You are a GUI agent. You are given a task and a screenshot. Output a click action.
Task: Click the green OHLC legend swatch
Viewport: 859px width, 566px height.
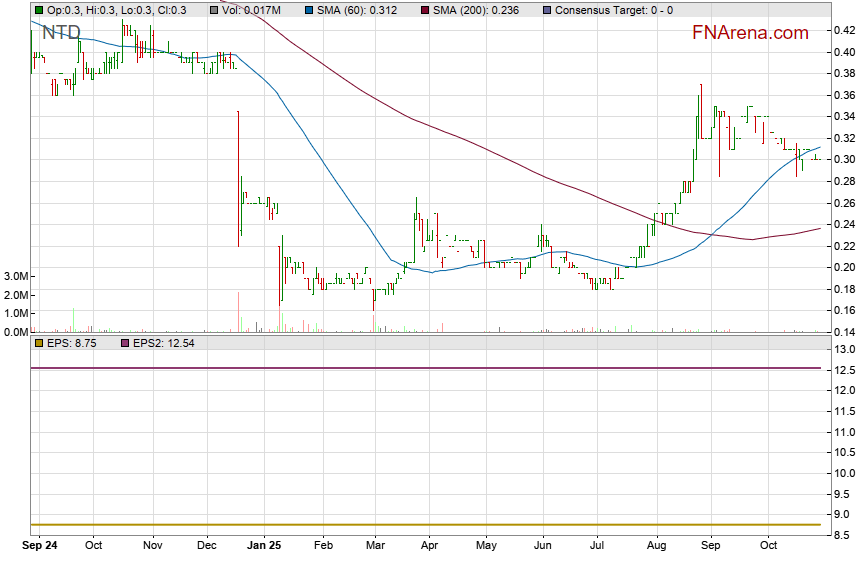(38, 10)
